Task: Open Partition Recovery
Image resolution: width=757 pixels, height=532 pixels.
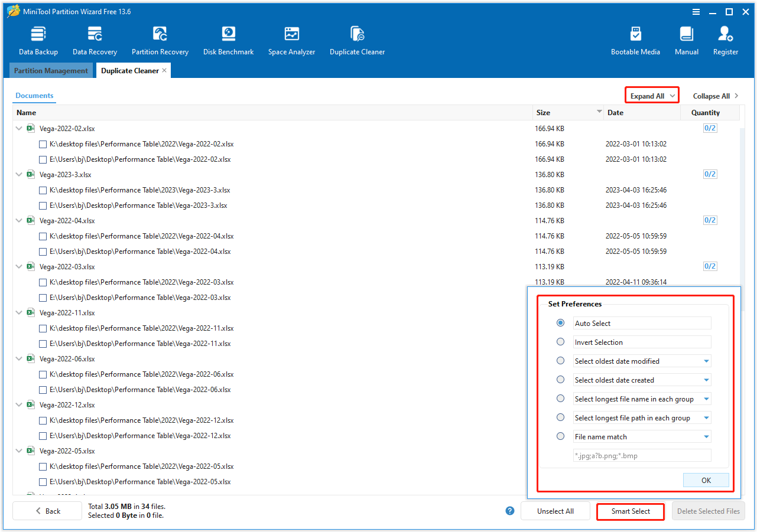Action: pos(160,39)
